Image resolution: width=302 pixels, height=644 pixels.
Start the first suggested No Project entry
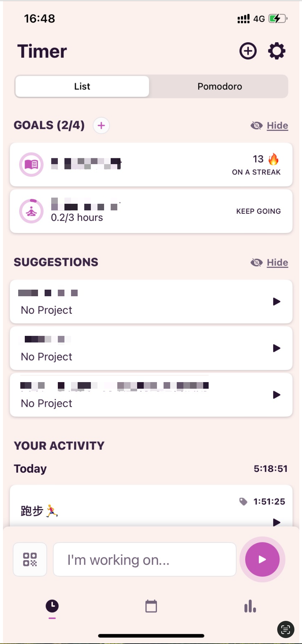[277, 302]
